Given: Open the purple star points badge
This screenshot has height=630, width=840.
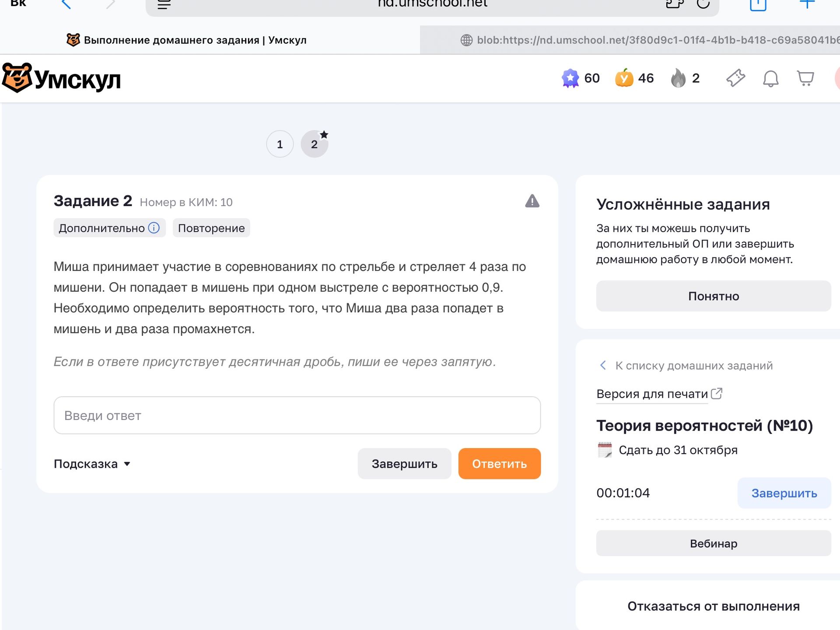Looking at the screenshot, I should [x=570, y=79].
